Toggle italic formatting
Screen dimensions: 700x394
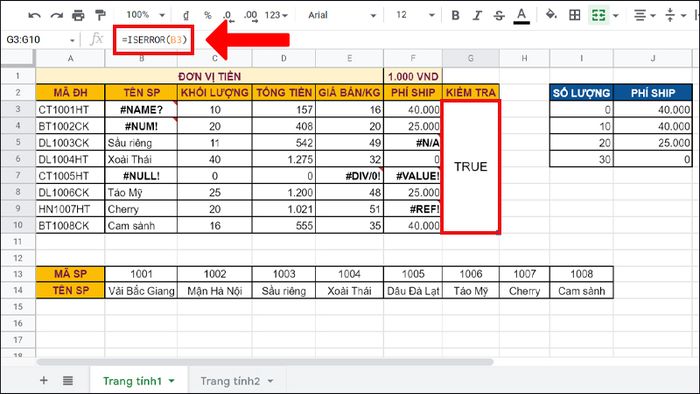tap(477, 16)
